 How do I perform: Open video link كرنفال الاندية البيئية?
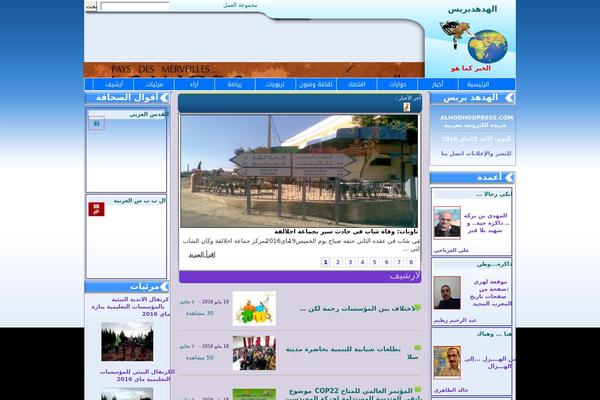130,307
